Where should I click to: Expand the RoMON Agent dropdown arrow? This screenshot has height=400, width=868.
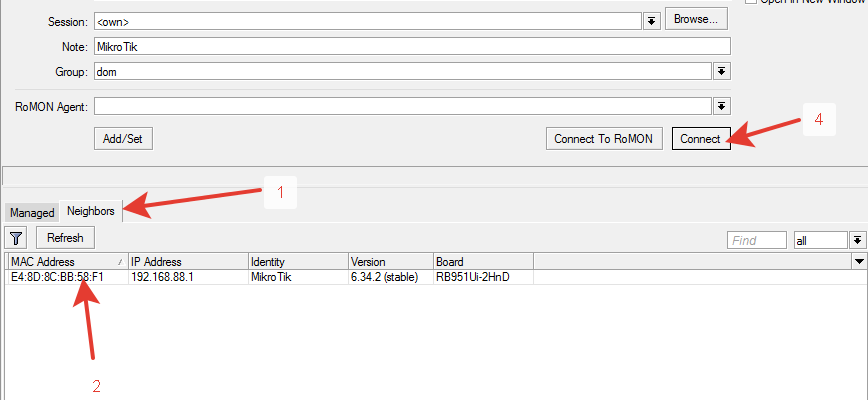[721, 106]
